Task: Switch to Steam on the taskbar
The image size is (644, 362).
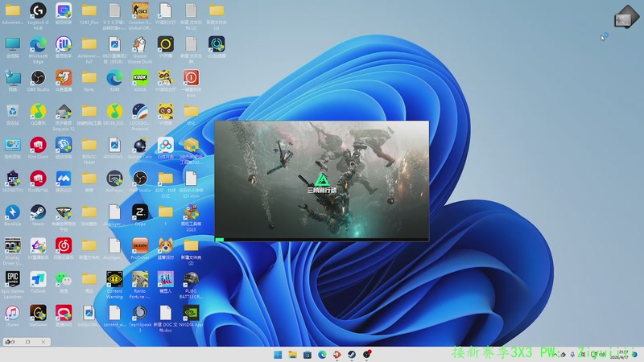Action: (x=352, y=355)
